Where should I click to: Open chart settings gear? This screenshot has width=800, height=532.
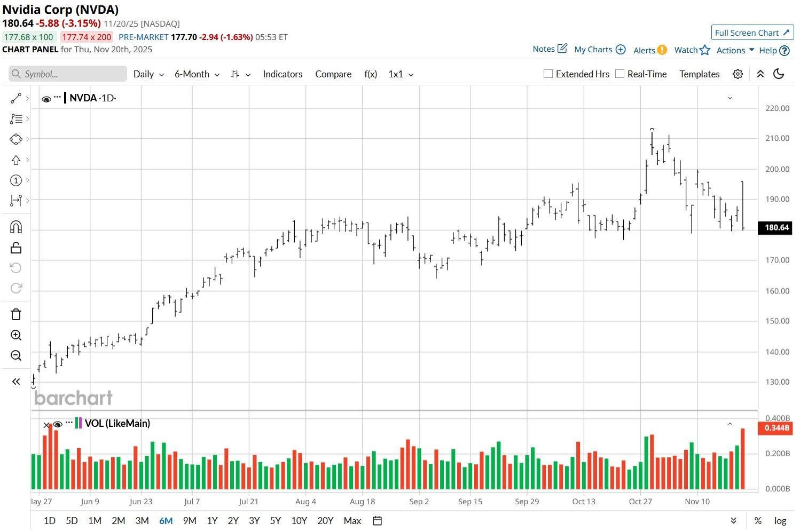(738, 74)
